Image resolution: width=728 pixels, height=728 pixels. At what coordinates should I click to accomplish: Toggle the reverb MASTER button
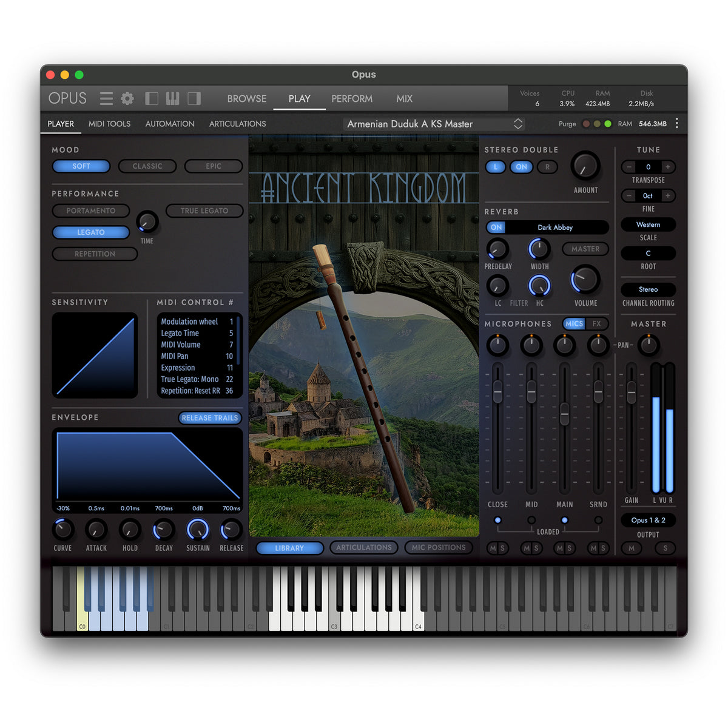click(585, 249)
